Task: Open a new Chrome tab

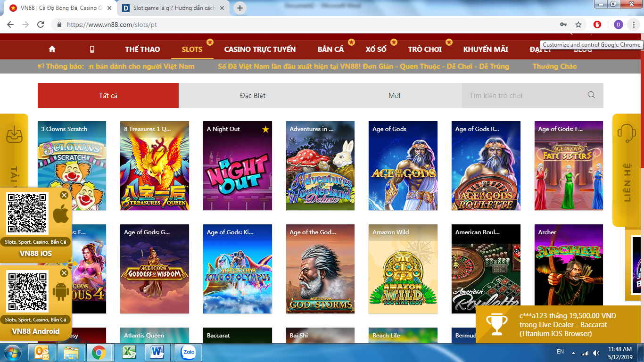Action: pos(240,8)
